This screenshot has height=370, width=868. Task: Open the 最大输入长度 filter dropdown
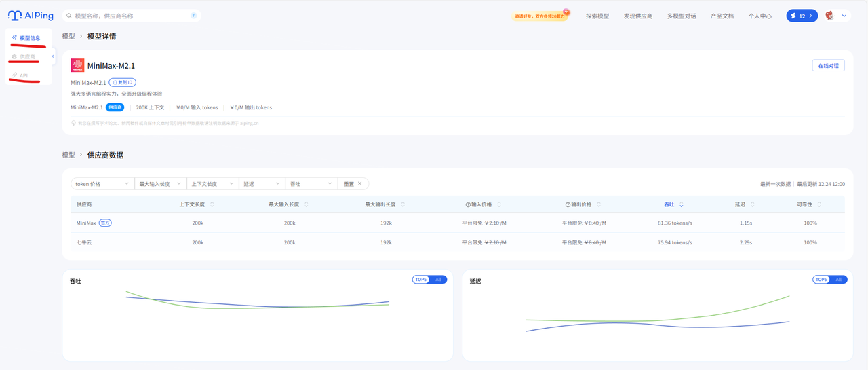pos(160,184)
